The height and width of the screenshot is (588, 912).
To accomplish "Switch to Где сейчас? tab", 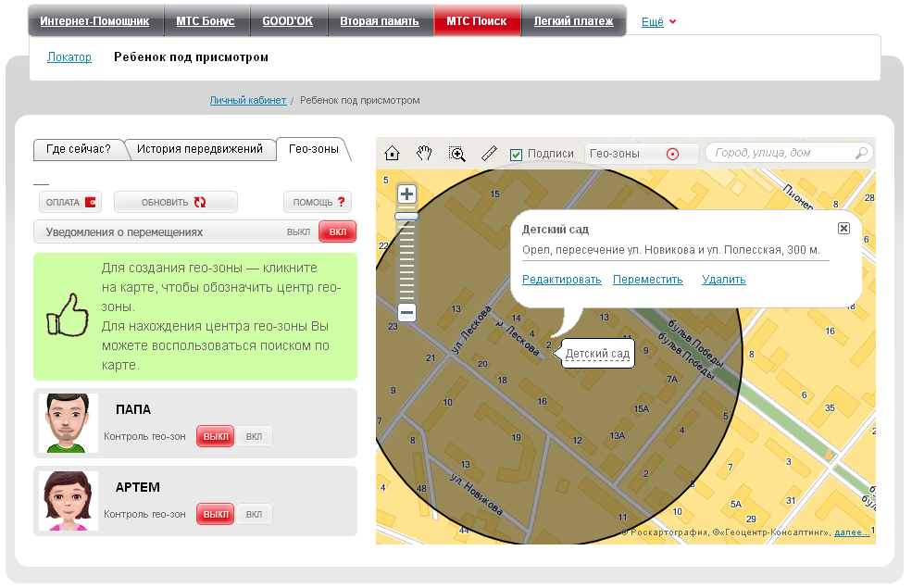I will [x=79, y=149].
